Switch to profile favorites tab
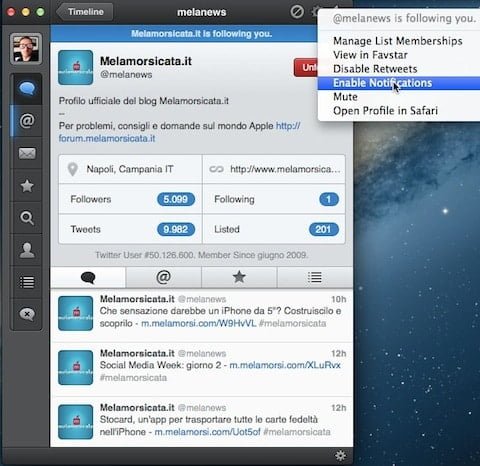The width and height of the screenshot is (480, 466). (239, 277)
